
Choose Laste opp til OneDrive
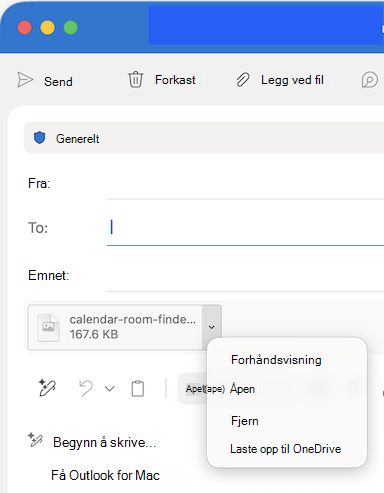coord(286,449)
